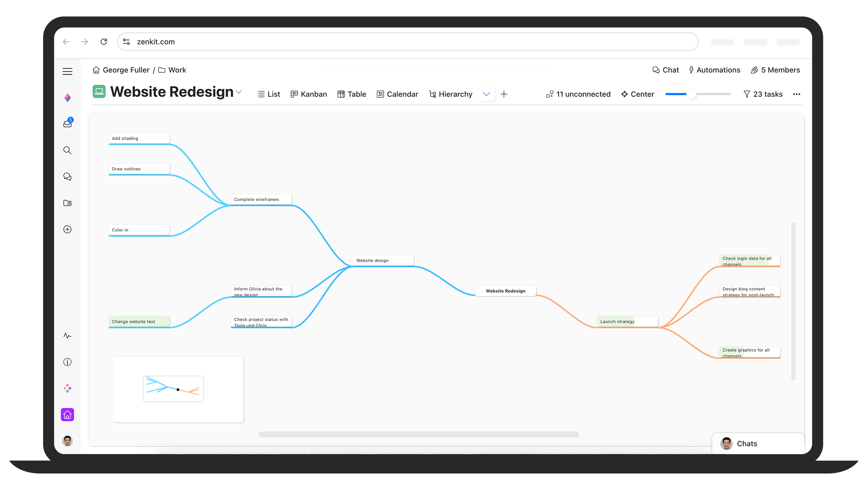Open the sidebar chat bubbles icon
The height and width of the screenshot is (486, 868).
[67, 177]
